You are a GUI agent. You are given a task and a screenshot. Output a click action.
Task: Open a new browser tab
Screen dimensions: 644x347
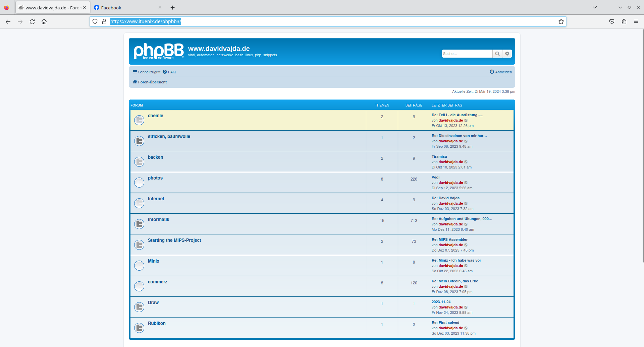(172, 8)
